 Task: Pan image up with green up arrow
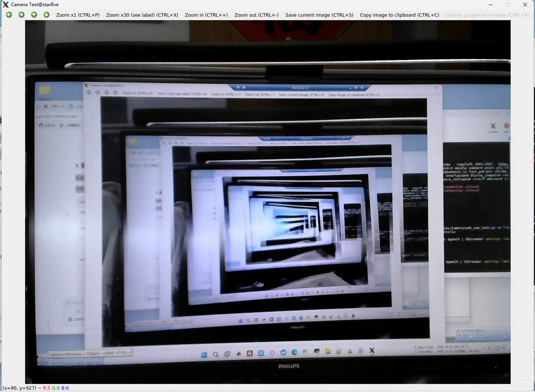[x=34, y=15]
